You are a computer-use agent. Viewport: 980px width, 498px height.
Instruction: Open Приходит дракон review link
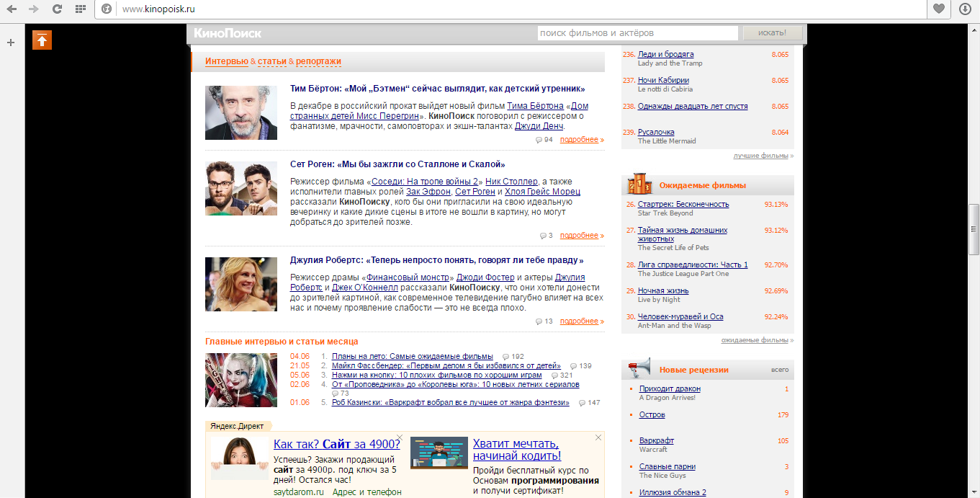(670, 389)
